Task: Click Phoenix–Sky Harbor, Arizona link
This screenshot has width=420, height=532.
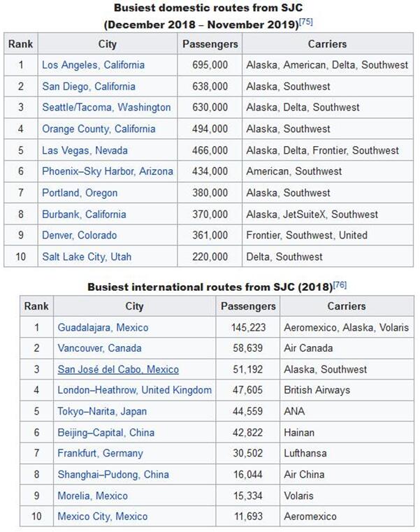Action: tap(107, 171)
